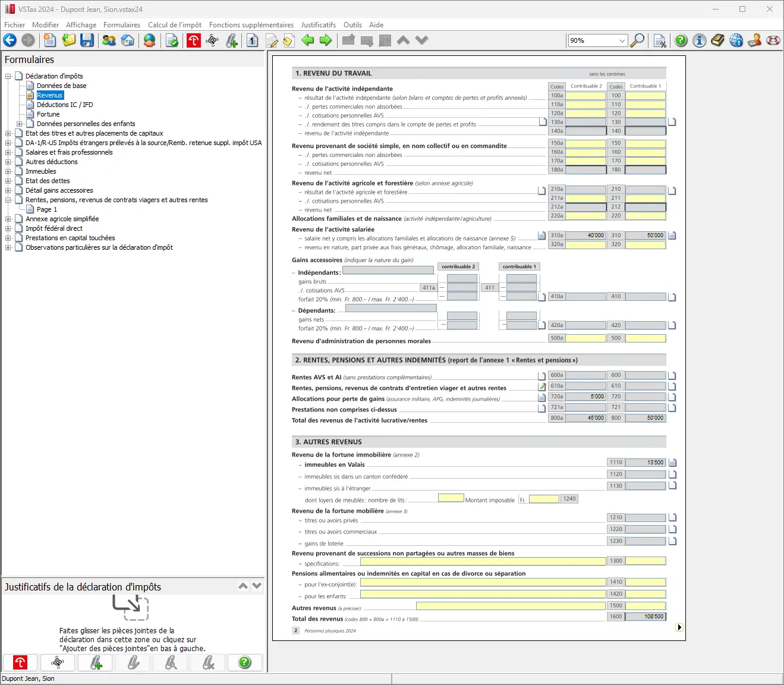Click the yellow input field for code 100
The height and width of the screenshot is (685, 784).
click(645, 96)
